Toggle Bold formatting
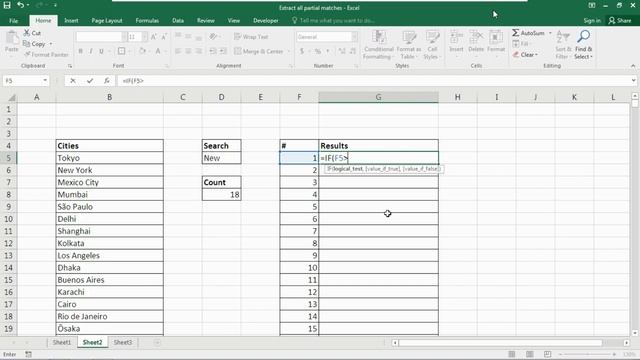This screenshot has width=640, height=360. pos(80,51)
